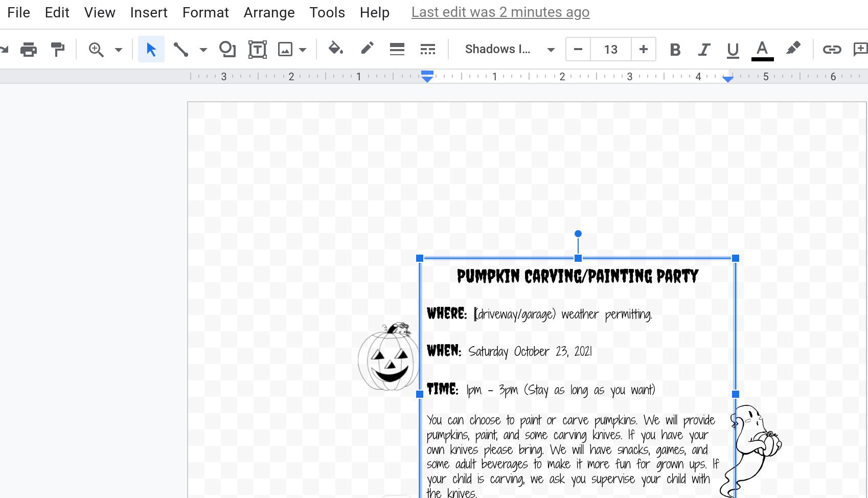
Task: Open the Tools menu
Action: coord(327,13)
